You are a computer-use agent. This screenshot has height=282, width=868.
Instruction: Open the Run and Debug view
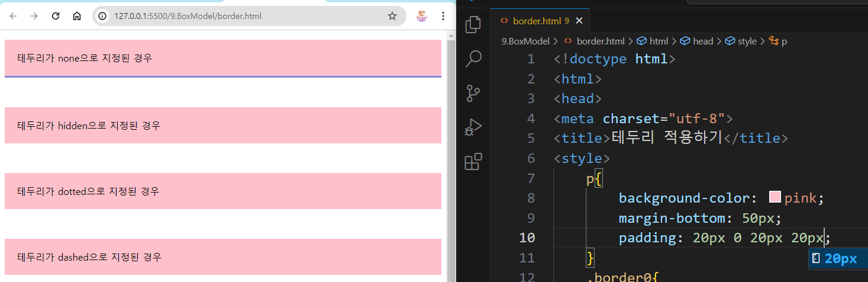[473, 127]
